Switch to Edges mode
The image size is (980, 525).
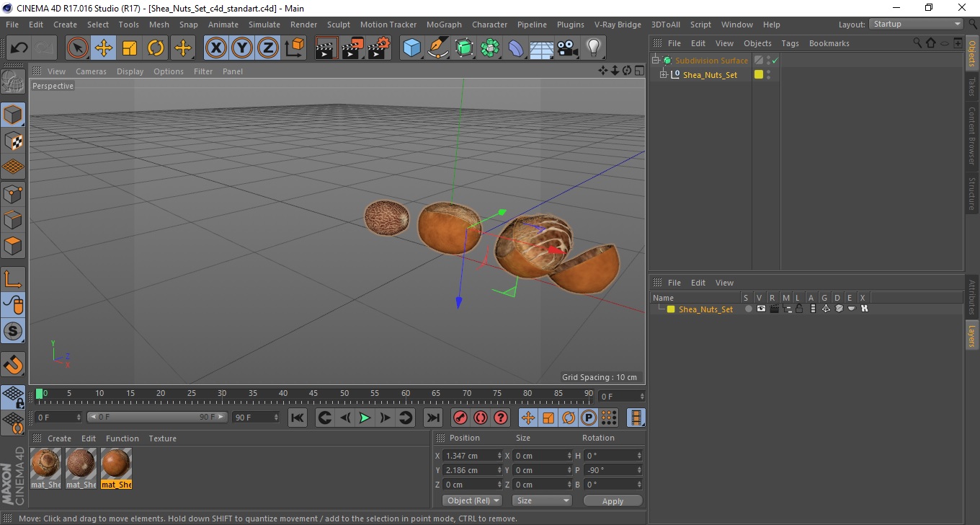[14, 219]
